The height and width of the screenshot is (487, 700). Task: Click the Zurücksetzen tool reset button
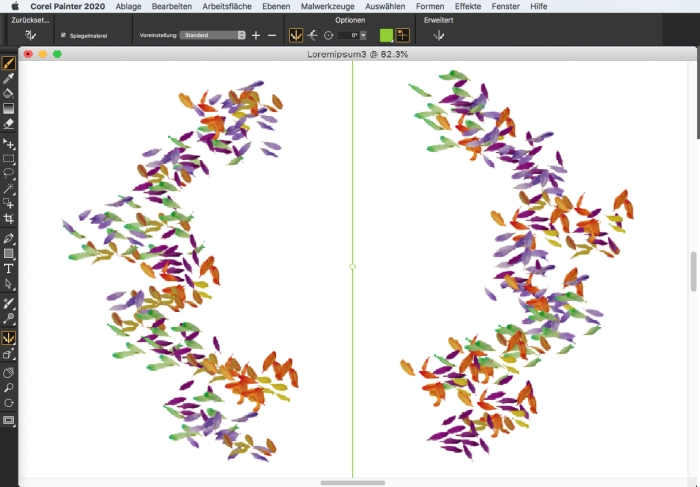pyautogui.click(x=30, y=35)
